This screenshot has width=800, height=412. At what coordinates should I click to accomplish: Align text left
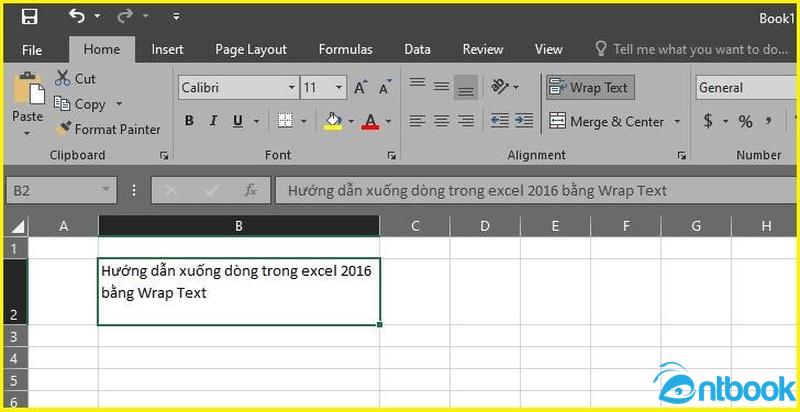click(x=418, y=121)
